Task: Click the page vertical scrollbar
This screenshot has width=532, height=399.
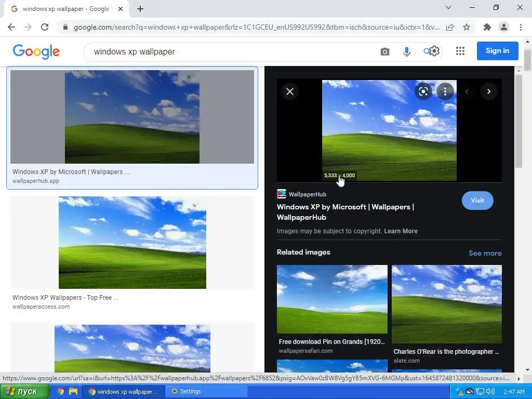Action: click(x=528, y=59)
